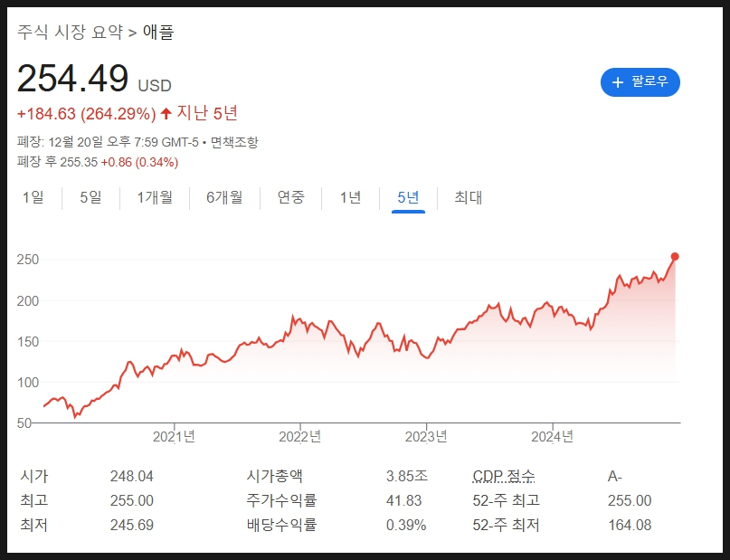Click the 2024년 axis label
The image size is (730, 560).
(553, 437)
